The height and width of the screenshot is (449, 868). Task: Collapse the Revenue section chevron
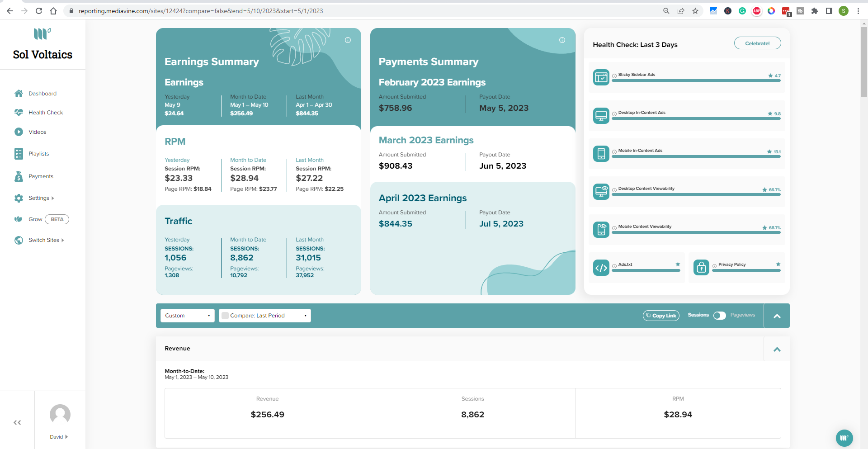(x=777, y=349)
